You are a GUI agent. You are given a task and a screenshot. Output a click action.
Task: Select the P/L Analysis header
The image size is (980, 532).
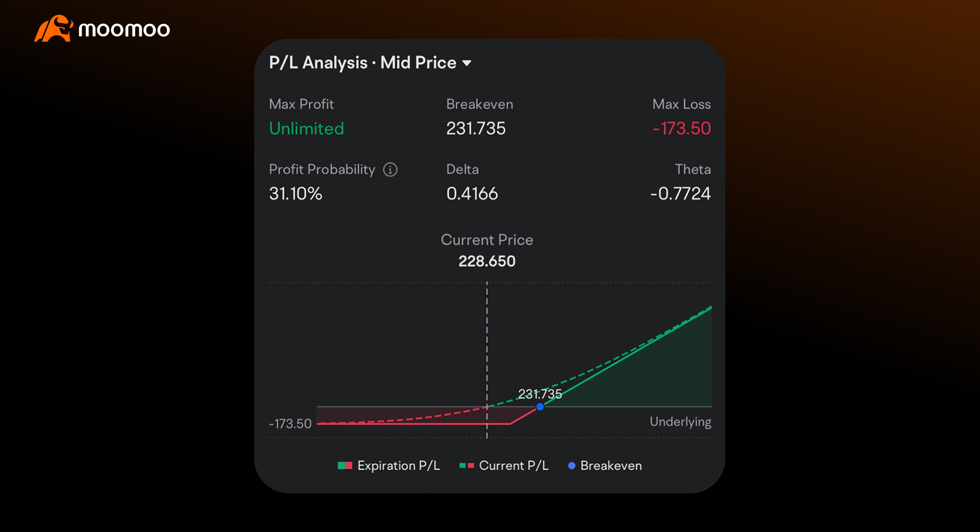[x=318, y=62]
